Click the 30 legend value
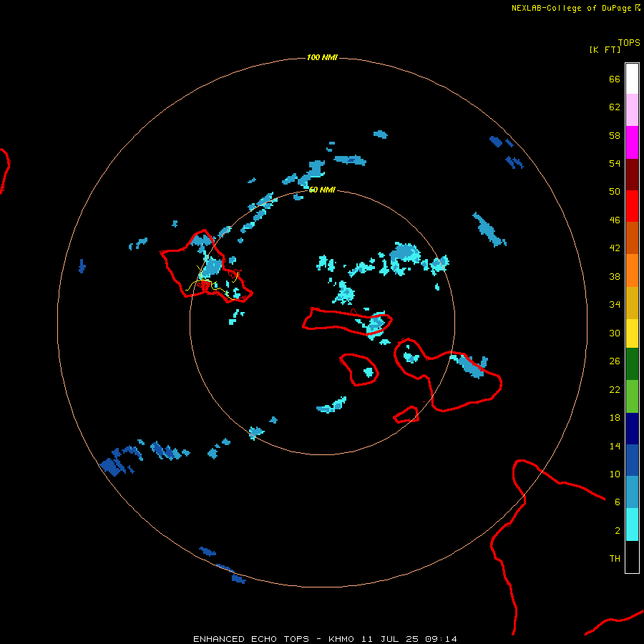Screen dimensions: 644x644 click(x=615, y=333)
